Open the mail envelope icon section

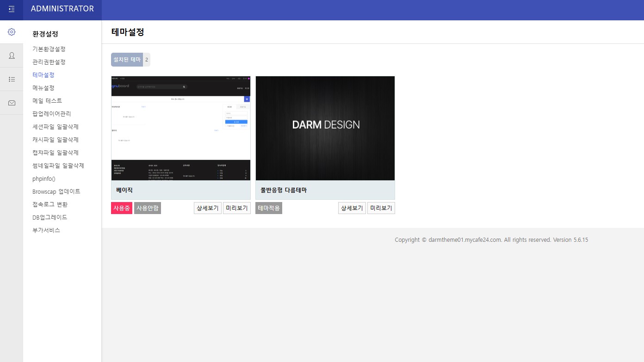click(x=12, y=103)
